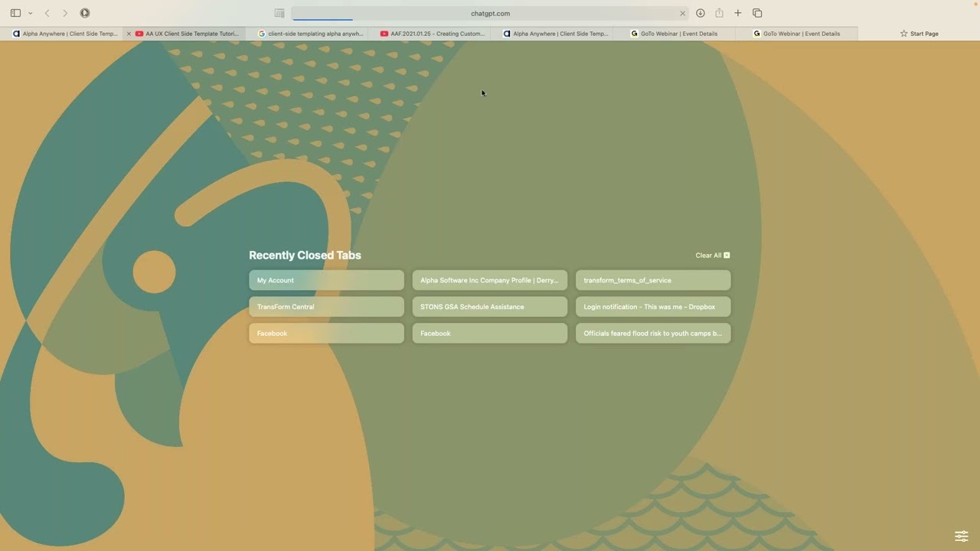Viewport: 980px width, 551px height.
Task: Open a new tab with plus button
Action: click(738, 13)
